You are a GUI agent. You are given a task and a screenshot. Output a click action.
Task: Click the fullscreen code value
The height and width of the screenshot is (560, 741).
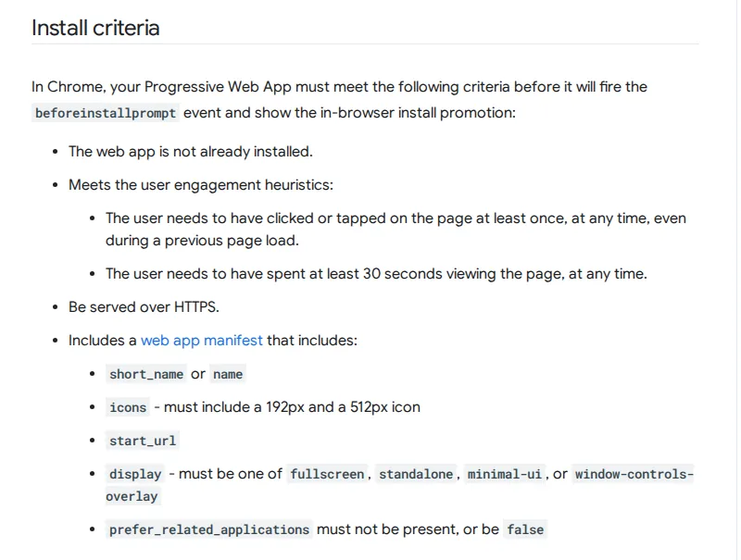tap(327, 474)
